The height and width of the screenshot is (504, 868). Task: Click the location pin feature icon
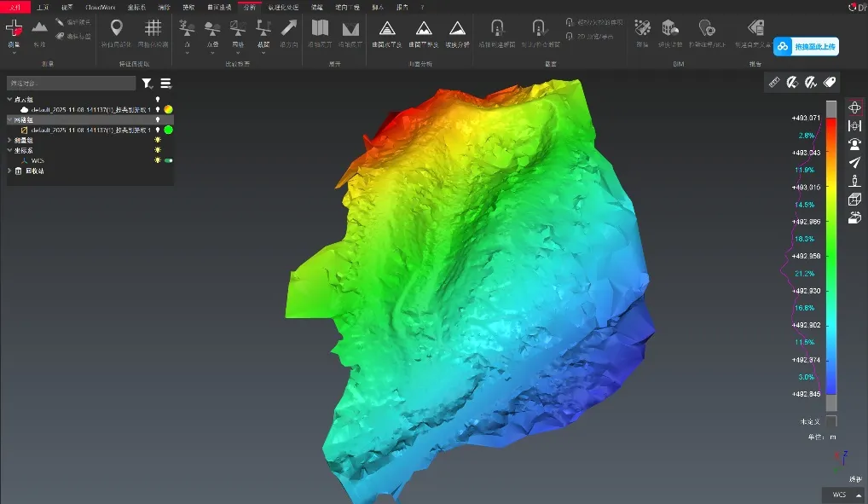coord(116,27)
